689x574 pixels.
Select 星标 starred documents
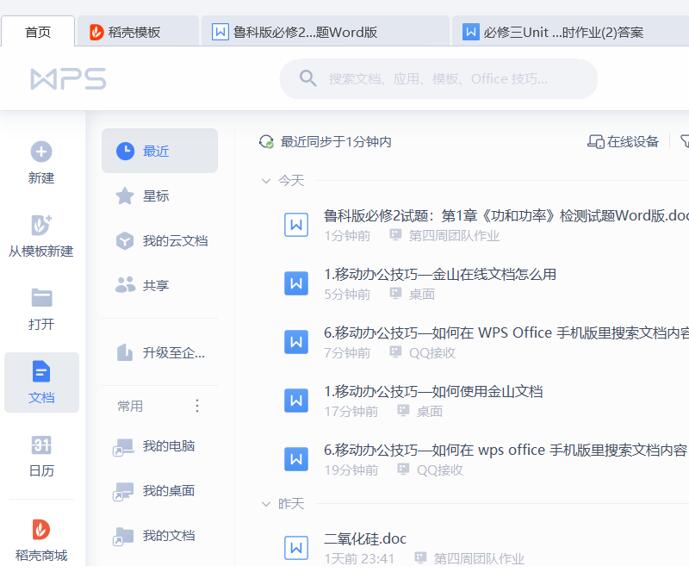(156, 196)
